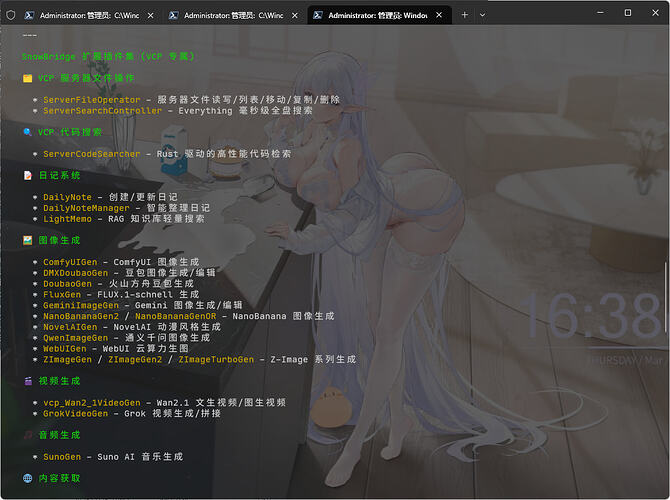The width and height of the screenshot is (670, 500).
Task: Click the globe icon beside 内容获取
Action: [27, 478]
